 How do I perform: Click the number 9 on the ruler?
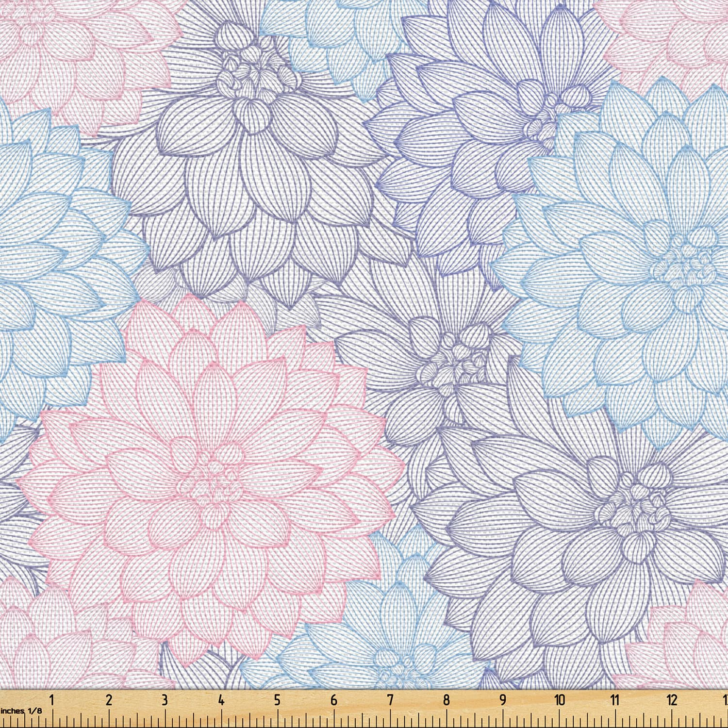(503, 700)
